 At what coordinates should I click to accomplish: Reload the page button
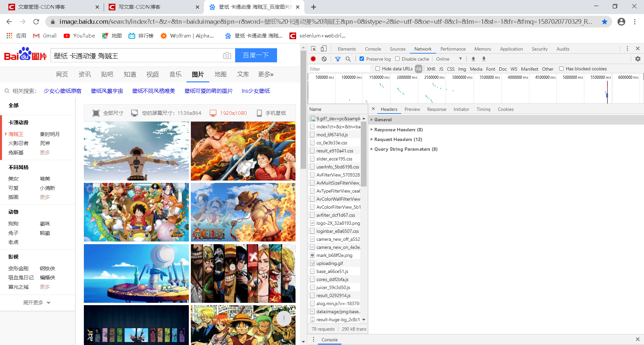[x=36, y=22]
